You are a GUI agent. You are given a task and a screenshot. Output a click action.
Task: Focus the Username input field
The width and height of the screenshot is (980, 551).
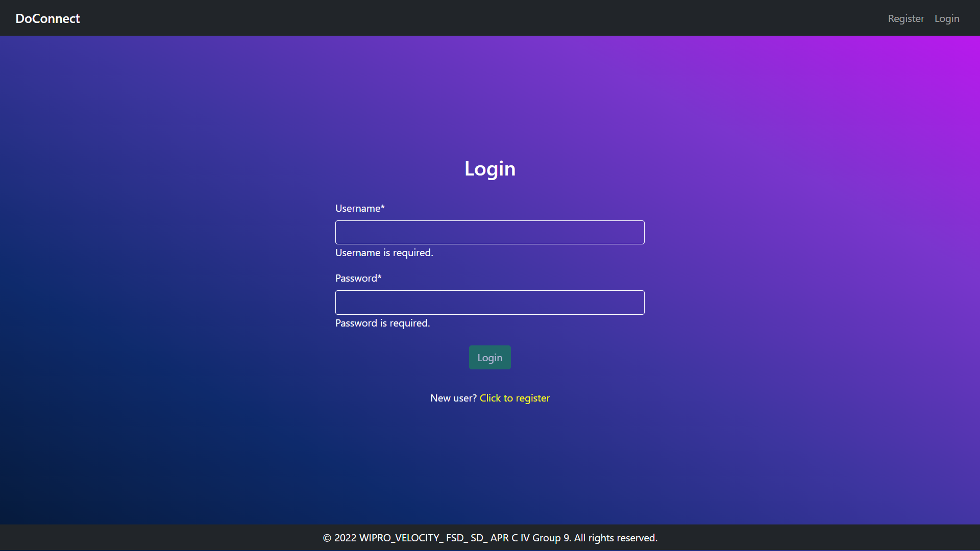click(x=489, y=232)
